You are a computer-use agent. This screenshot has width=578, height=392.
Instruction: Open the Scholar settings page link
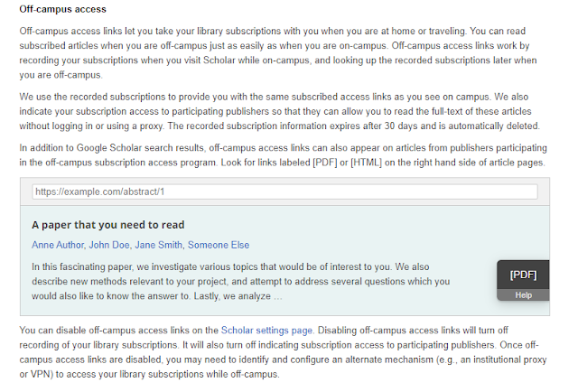point(266,330)
